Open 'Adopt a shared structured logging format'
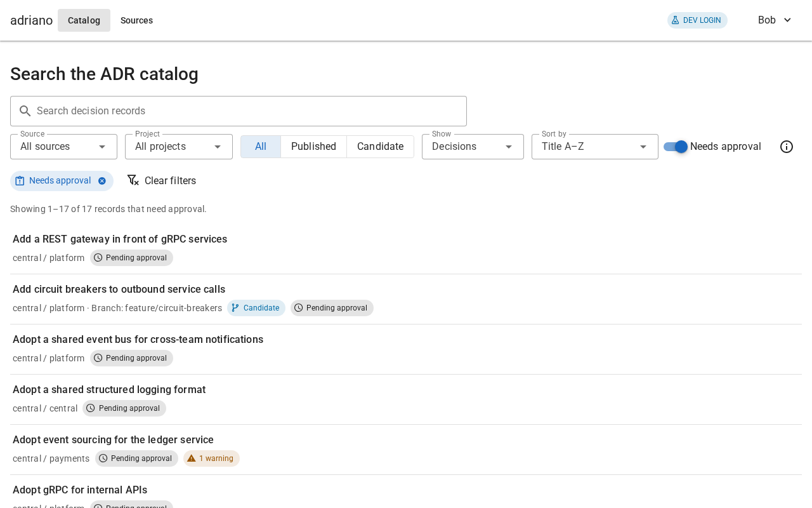The image size is (812, 508). tap(109, 390)
